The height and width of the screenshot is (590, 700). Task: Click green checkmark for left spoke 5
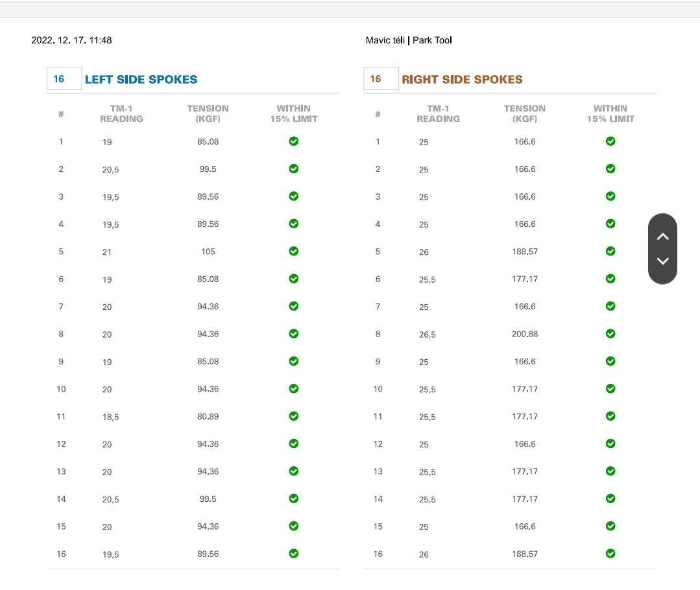click(293, 252)
